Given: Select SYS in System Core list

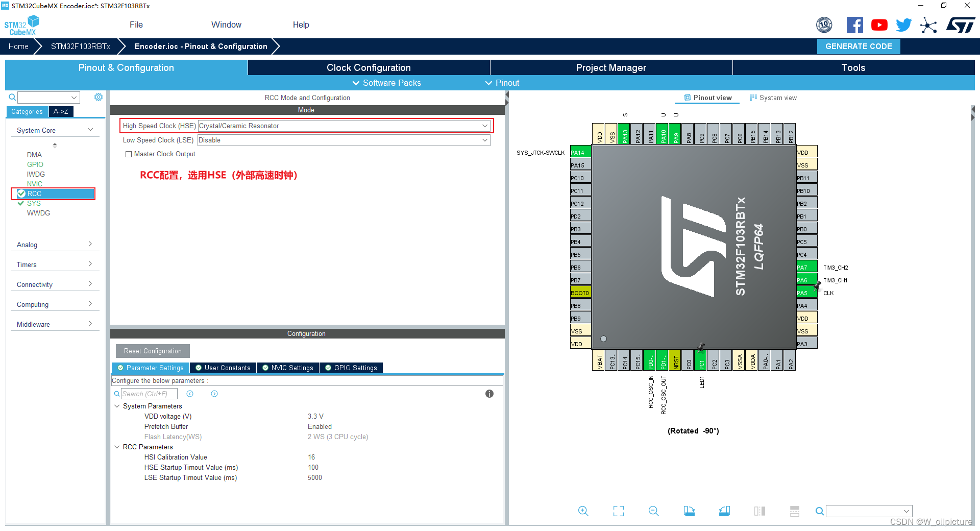Looking at the screenshot, I should coord(34,203).
